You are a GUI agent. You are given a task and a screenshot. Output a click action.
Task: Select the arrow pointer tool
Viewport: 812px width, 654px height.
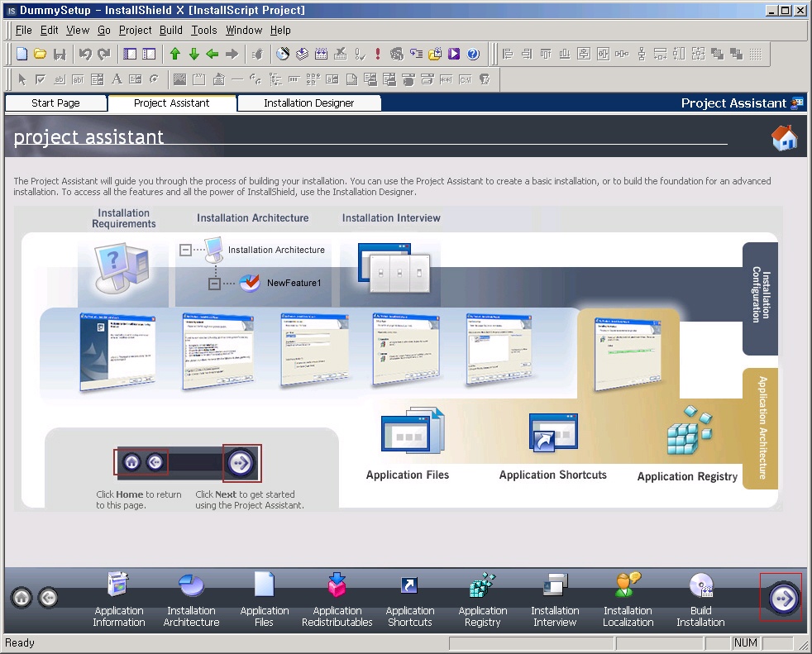click(21, 79)
